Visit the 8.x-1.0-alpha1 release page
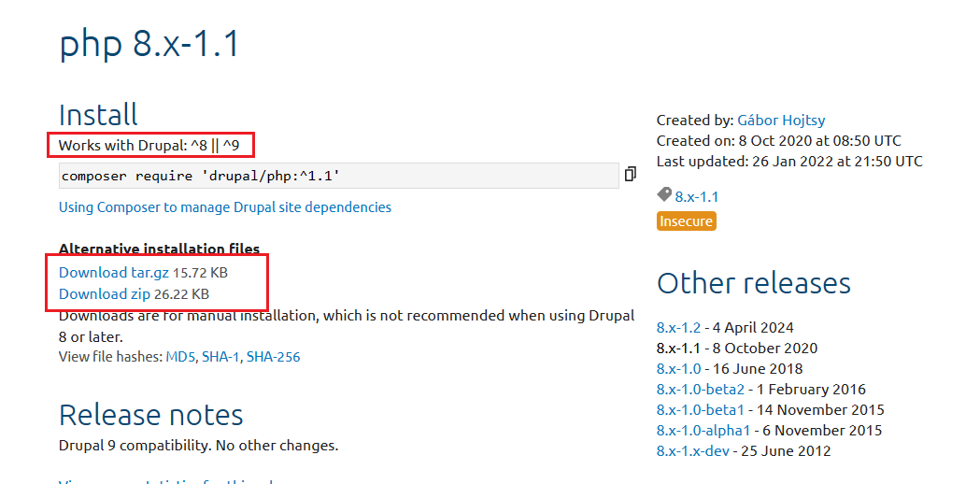This screenshot has width=980, height=484. (x=703, y=430)
